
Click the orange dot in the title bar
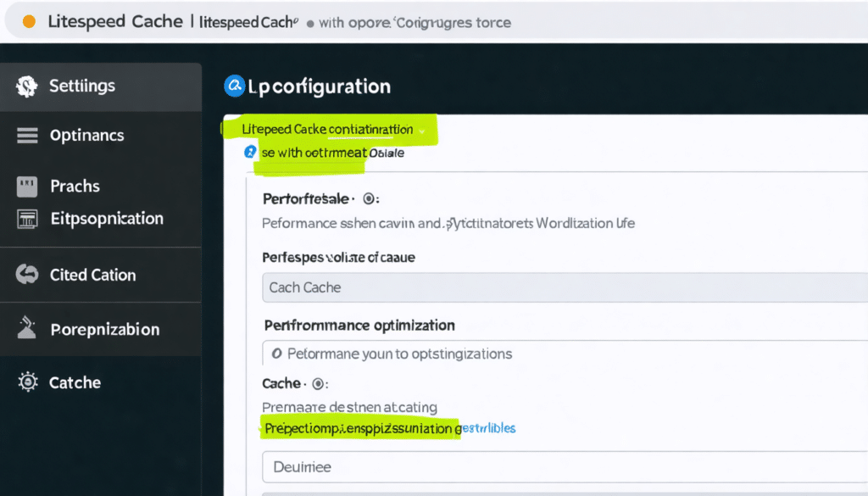(29, 21)
